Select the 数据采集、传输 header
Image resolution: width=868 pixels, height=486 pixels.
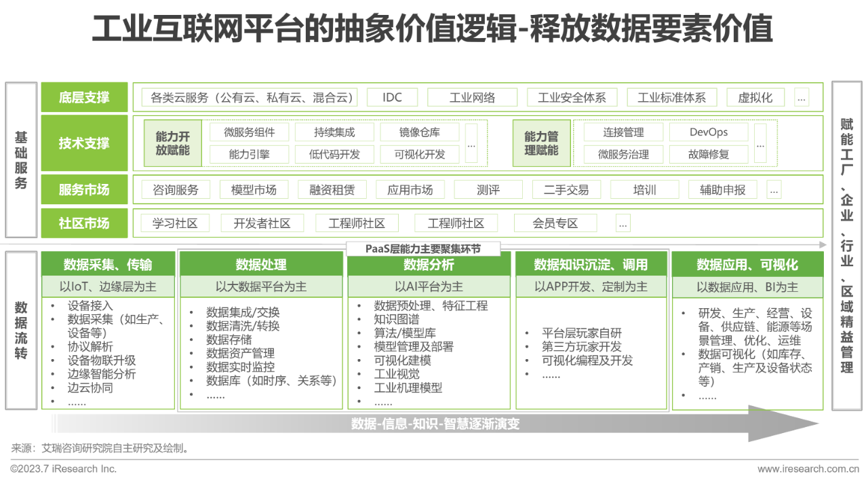[108, 265]
